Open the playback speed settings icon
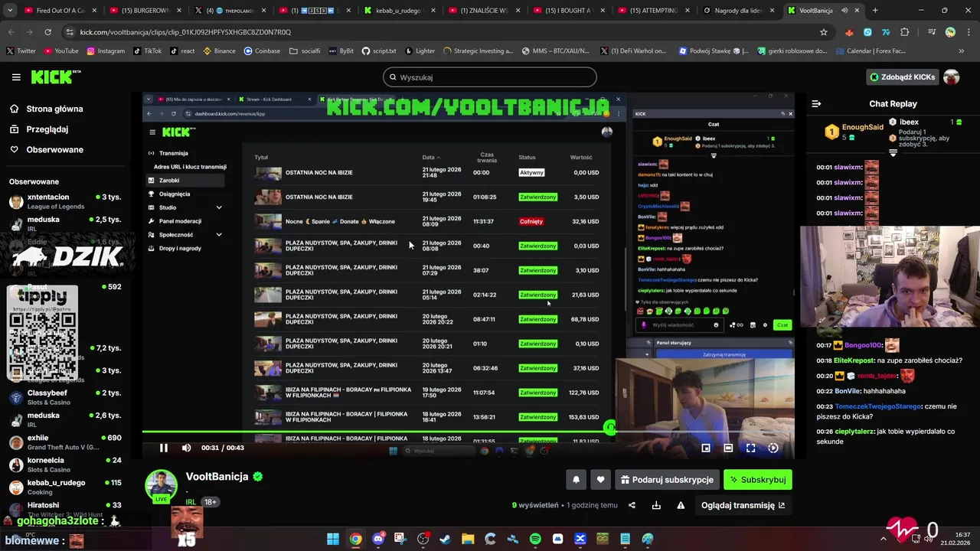 (773, 448)
